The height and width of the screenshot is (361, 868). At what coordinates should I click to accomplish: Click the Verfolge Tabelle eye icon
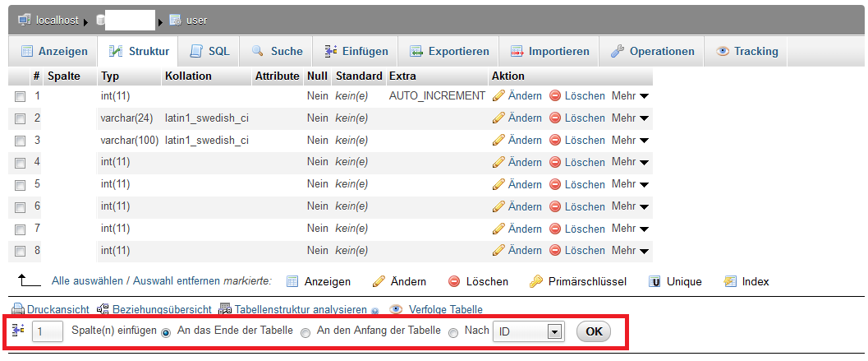pyautogui.click(x=396, y=310)
